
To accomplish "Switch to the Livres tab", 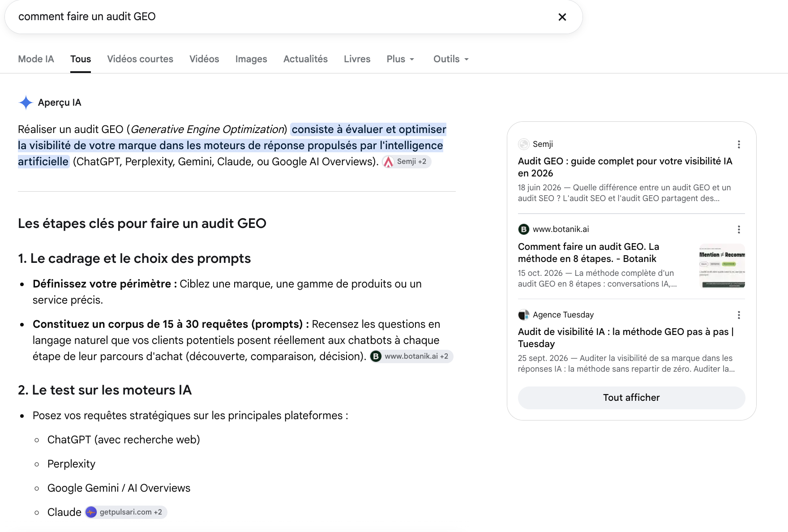I will (357, 59).
